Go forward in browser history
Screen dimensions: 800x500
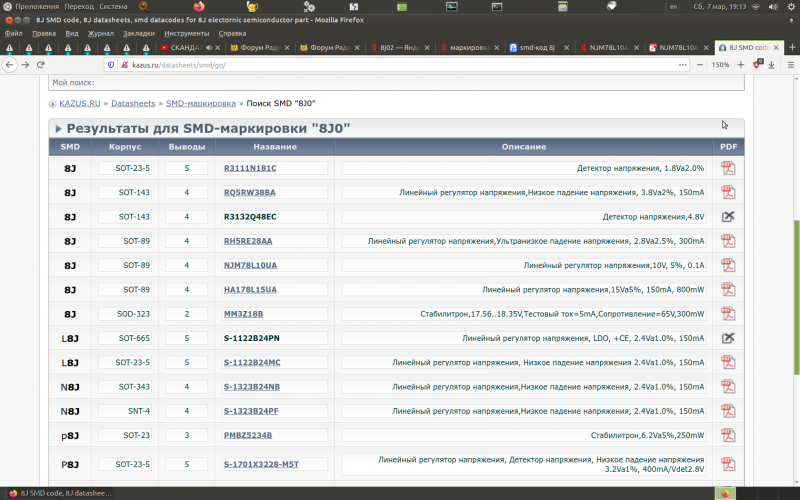[25, 65]
